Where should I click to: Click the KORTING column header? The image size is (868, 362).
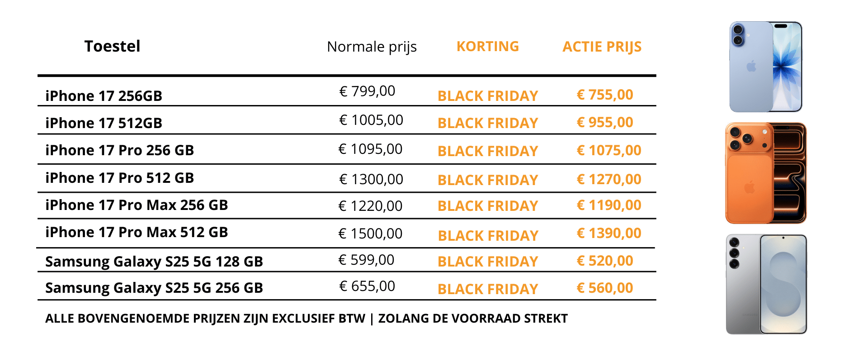coord(487,46)
